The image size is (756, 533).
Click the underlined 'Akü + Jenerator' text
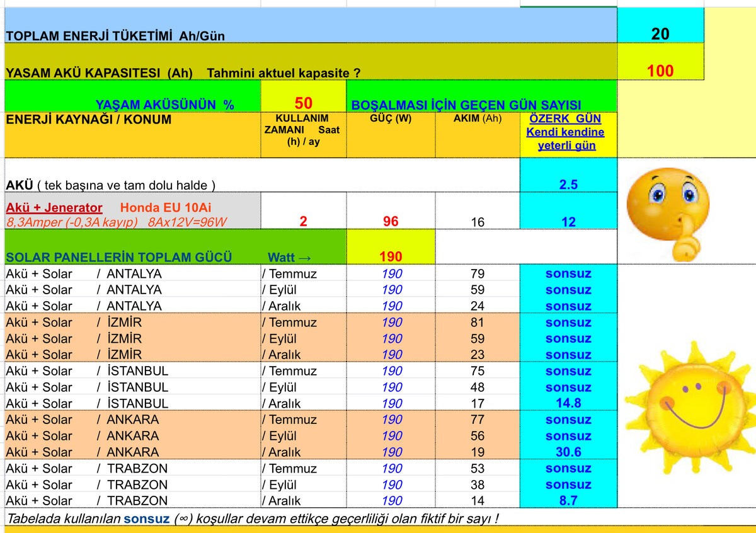tap(54, 207)
